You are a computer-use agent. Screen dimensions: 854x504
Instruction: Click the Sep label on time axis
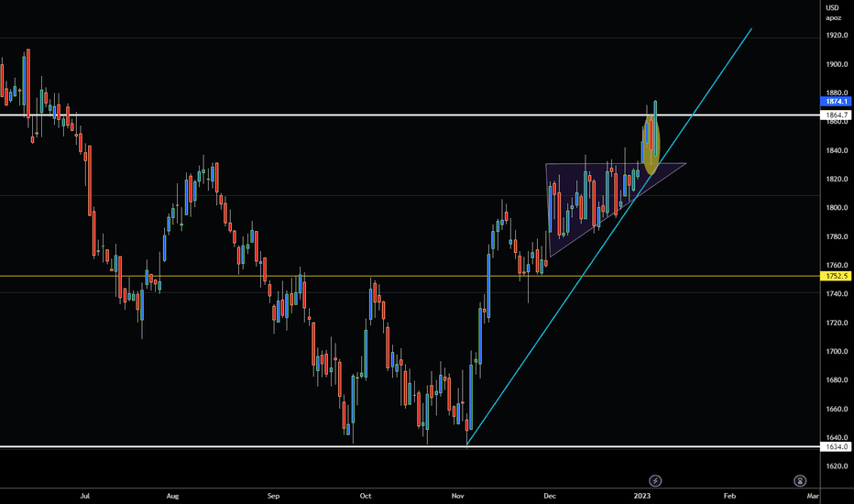coord(273,496)
